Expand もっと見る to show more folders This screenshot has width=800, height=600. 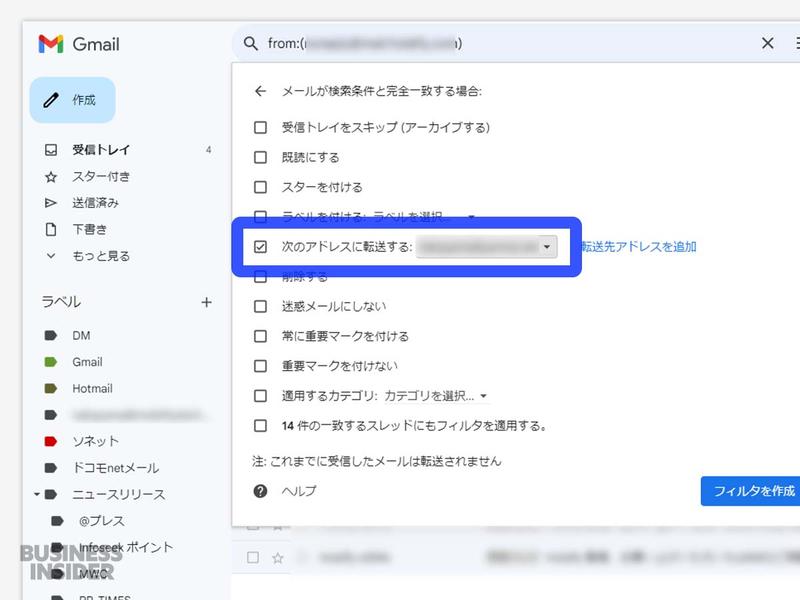pos(101,256)
